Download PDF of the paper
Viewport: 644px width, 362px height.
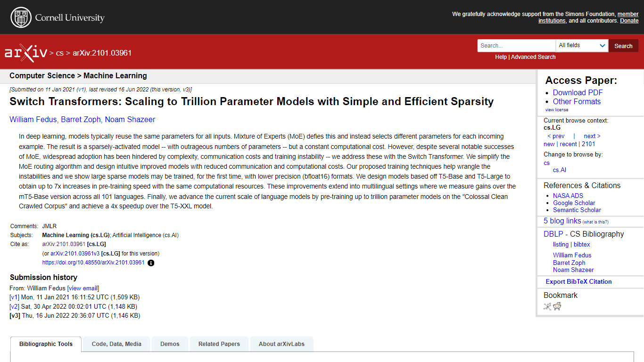[x=578, y=93]
